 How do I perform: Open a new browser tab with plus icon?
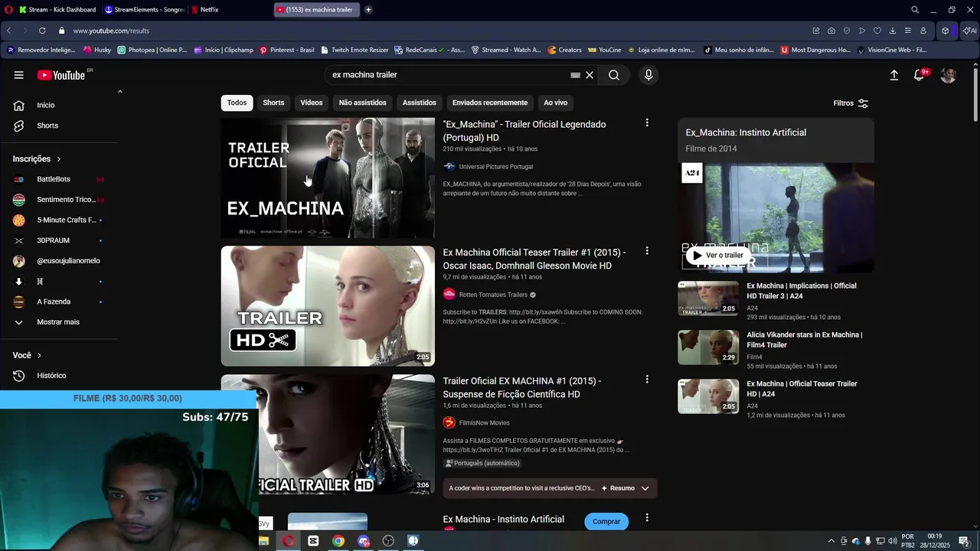coord(368,10)
